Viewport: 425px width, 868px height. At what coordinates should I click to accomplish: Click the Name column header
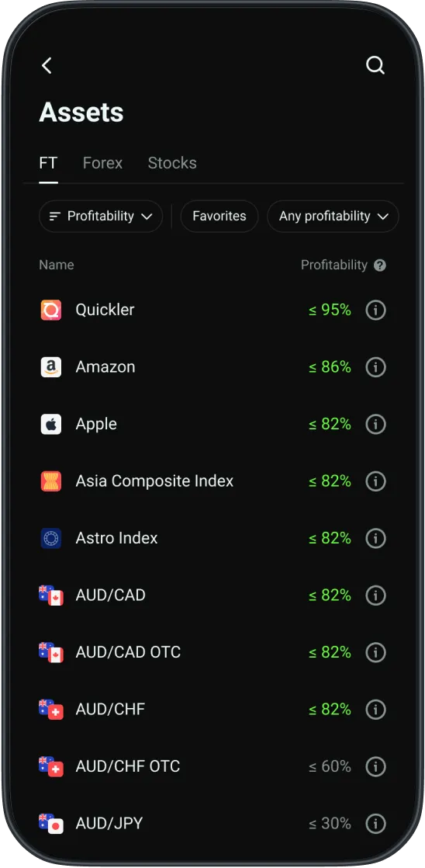click(57, 266)
